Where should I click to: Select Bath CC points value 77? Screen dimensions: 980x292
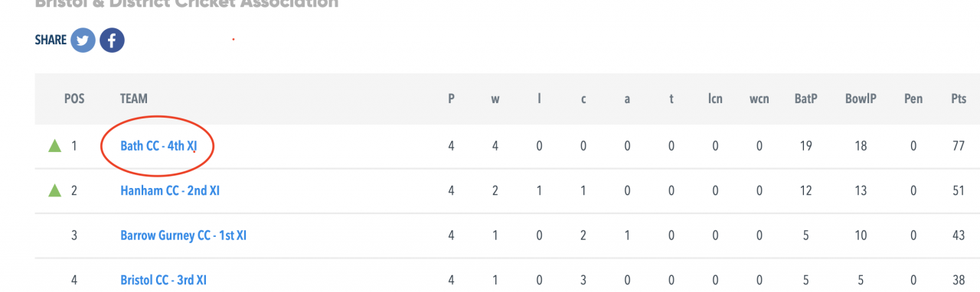coord(959,146)
